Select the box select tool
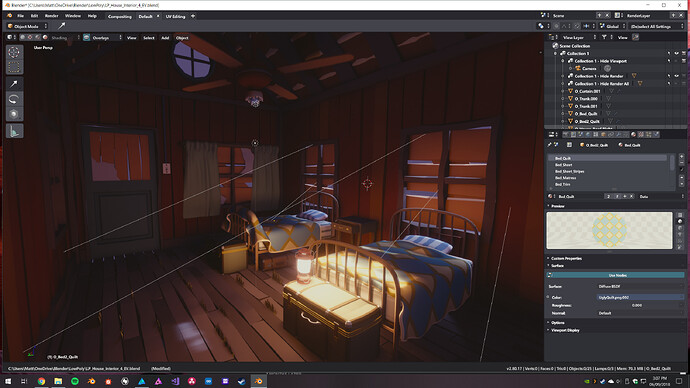This screenshot has height=388, width=690. coord(14,67)
